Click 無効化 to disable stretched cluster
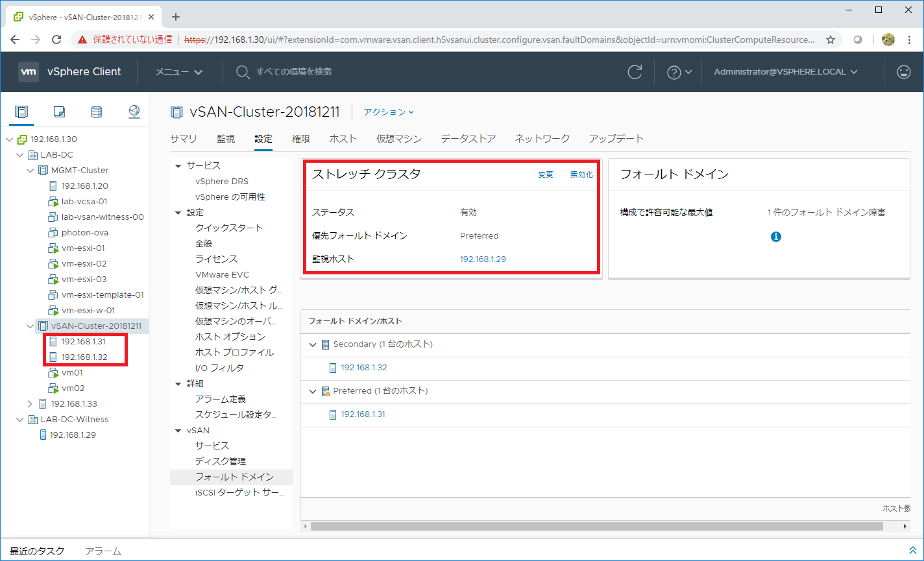 [581, 174]
